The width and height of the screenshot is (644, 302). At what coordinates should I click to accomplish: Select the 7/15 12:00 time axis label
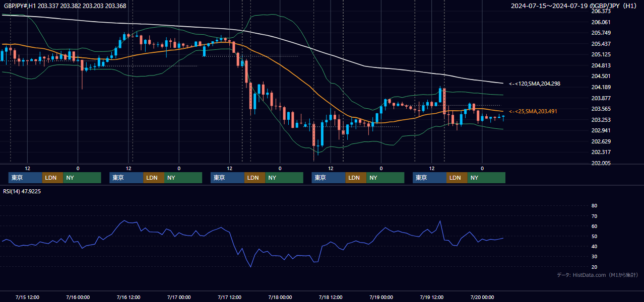point(28,297)
